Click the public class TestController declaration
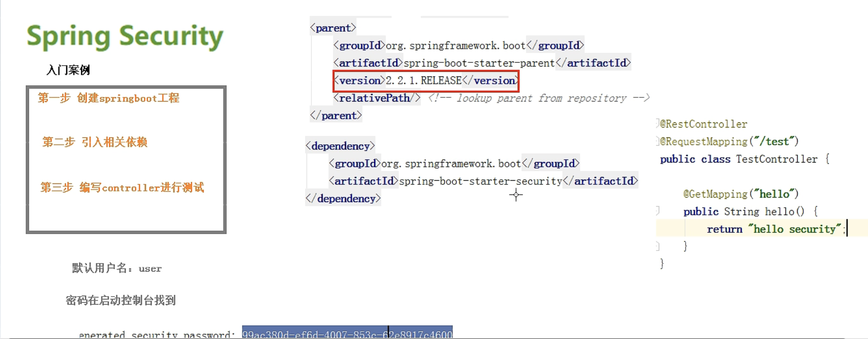The height and width of the screenshot is (339, 868). click(744, 159)
